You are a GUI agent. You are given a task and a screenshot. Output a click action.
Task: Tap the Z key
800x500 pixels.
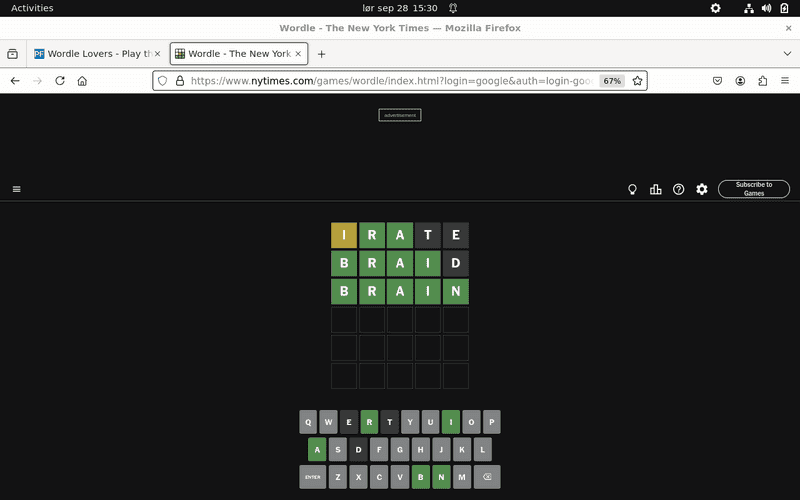[x=338, y=477]
